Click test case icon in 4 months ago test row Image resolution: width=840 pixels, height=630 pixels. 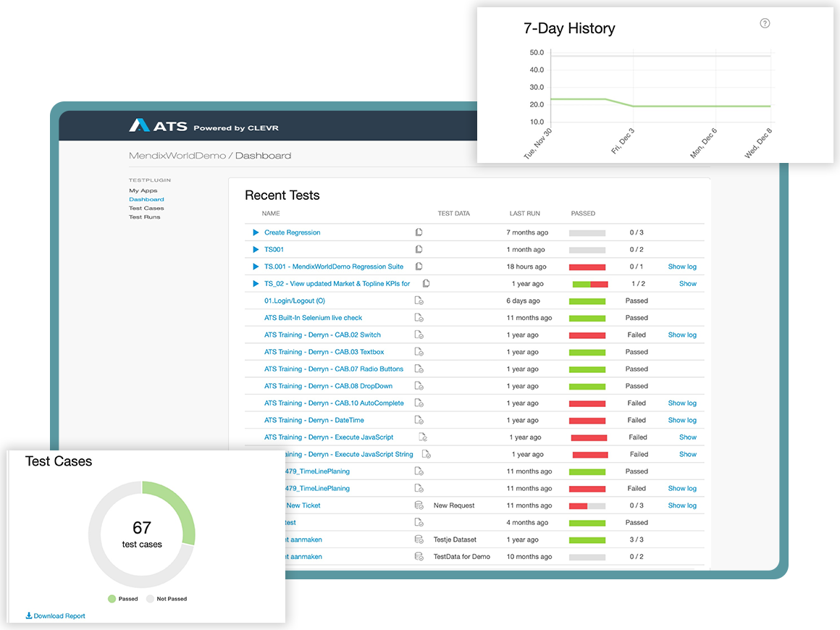419,522
